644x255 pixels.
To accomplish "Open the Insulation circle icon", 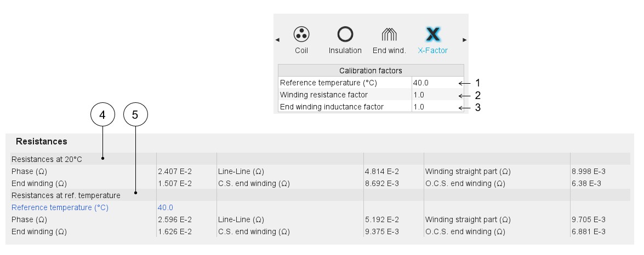I will [x=345, y=34].
